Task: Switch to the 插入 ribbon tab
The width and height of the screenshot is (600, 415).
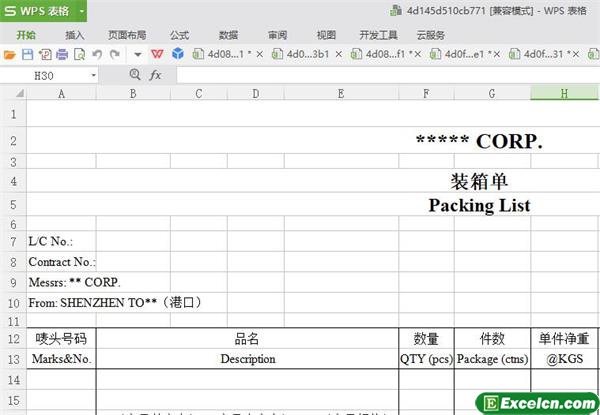Action: 75,36
